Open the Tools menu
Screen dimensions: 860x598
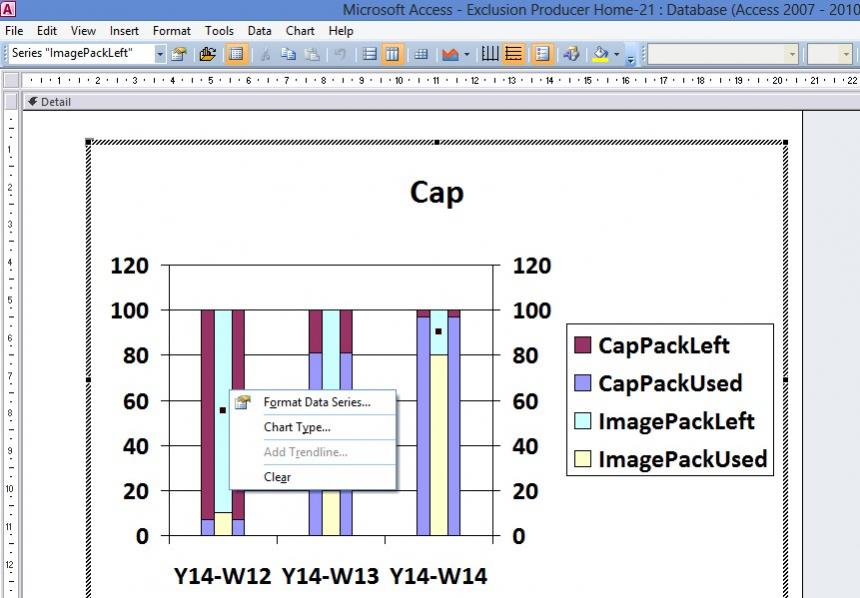(219, 31)
